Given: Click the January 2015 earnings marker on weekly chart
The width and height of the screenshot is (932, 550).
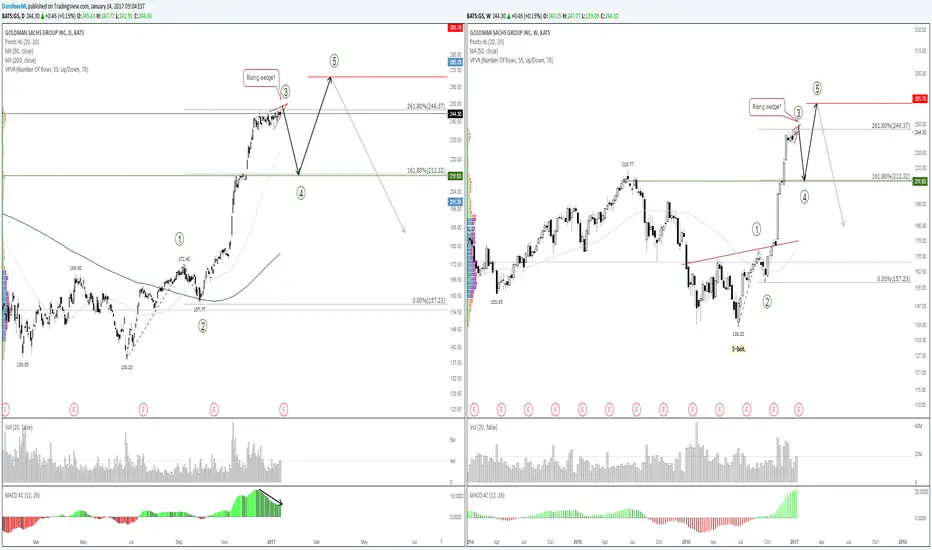Looking at the screenshot, I should [x=582, y=409].
